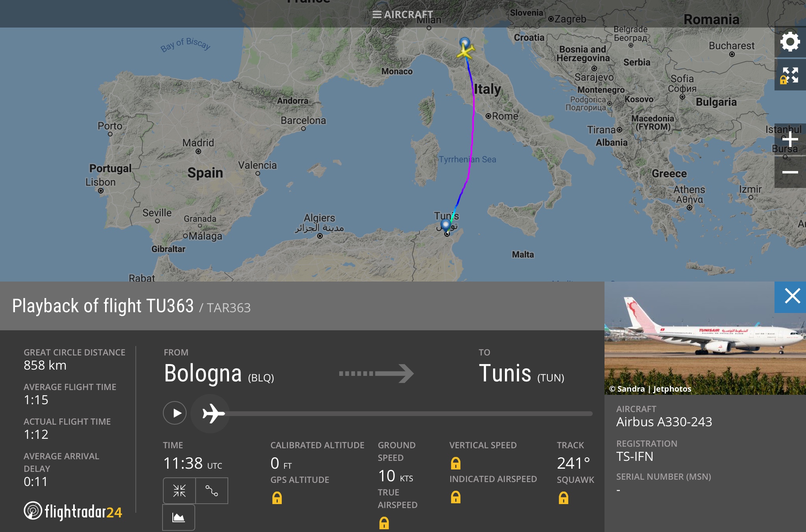Toggle locked fullscreen map view

[790, 75]
